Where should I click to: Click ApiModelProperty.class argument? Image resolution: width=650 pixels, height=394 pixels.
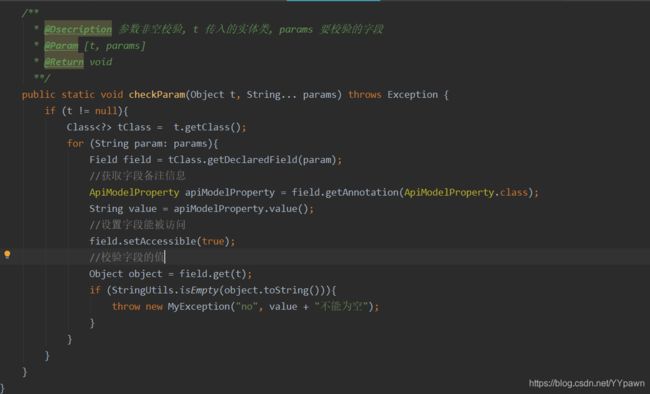click(x=466, y=192)
